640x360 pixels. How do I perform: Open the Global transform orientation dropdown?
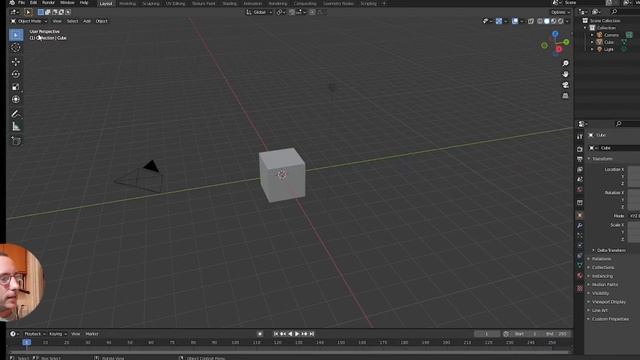(259, 12)
